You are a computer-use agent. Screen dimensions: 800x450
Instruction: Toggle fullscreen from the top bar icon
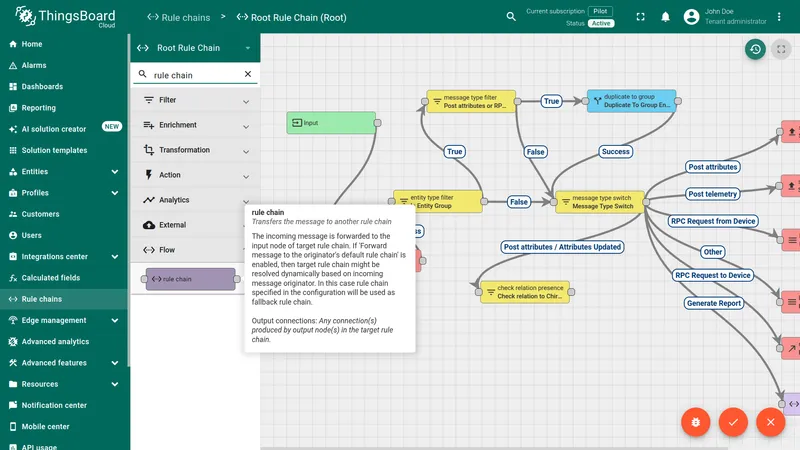tap(640, 17)
